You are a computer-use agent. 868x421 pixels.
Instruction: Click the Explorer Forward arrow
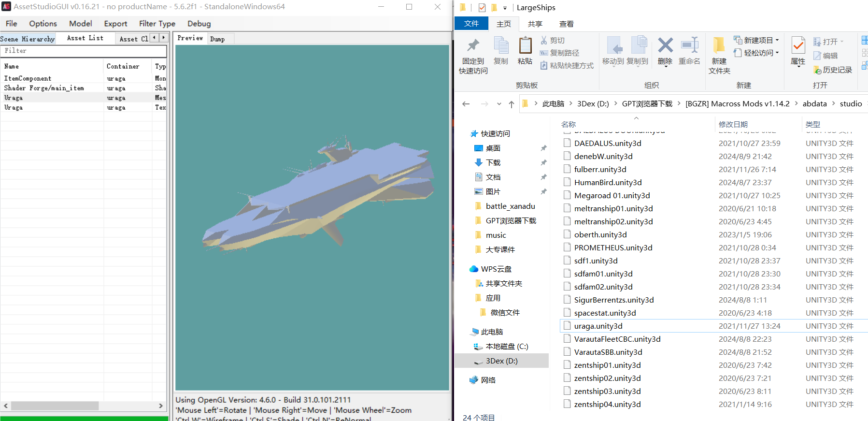point(484,104)
